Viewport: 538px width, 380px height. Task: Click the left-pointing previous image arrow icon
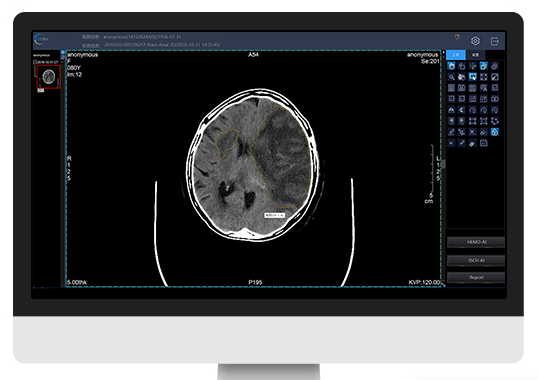pos(451,121)
